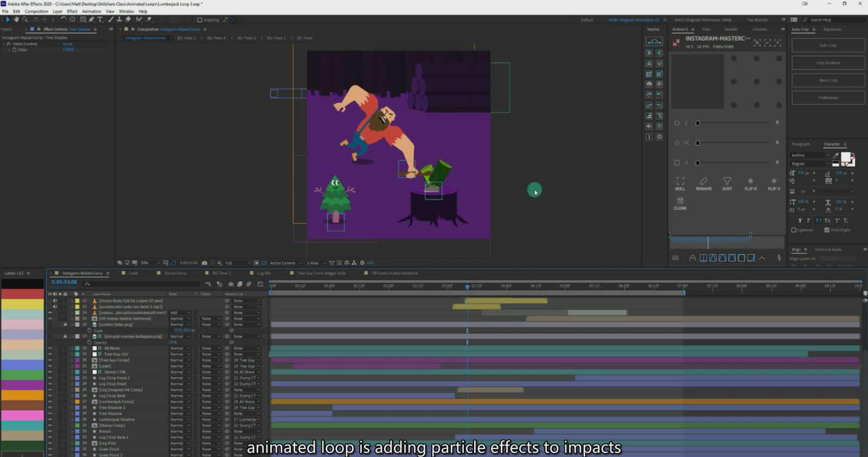
Task: Open the Composition menu
Action: (x=36, y=11)
